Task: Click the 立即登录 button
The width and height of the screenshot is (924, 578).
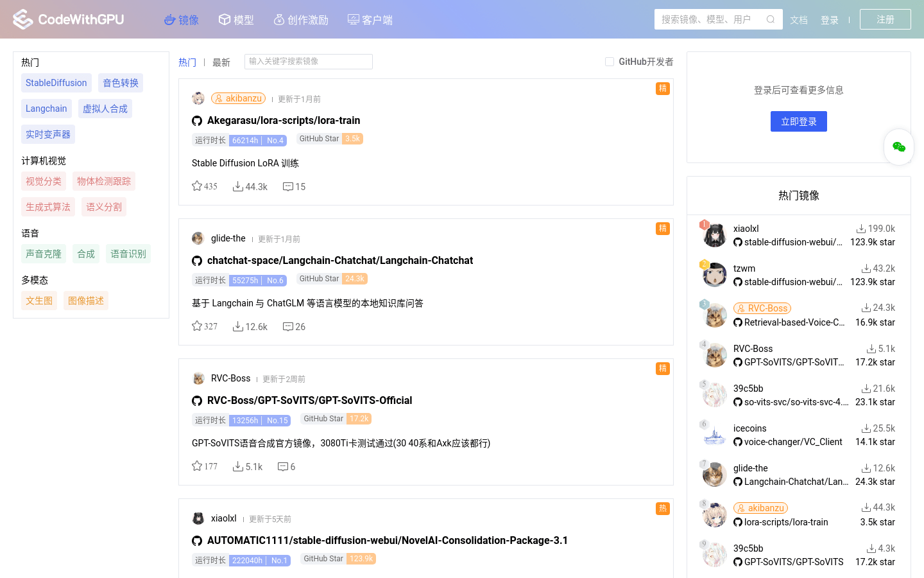Action: tap(799, 121)
